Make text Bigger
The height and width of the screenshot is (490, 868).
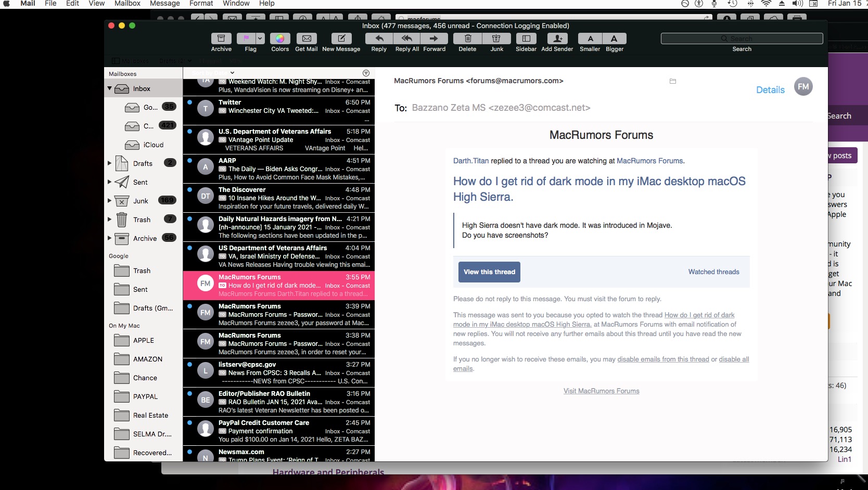[615, 38]
